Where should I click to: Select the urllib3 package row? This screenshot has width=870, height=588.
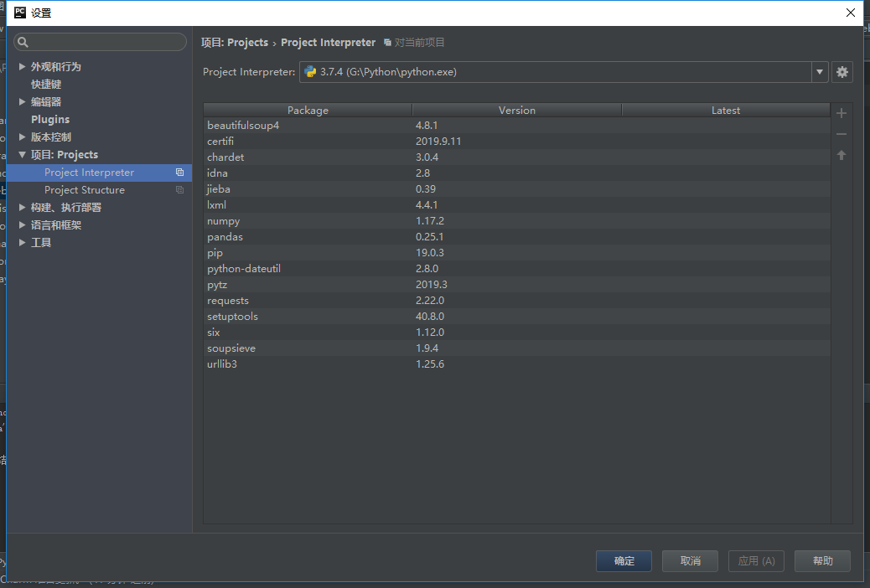pyautogui.click(x=516, y=364)
